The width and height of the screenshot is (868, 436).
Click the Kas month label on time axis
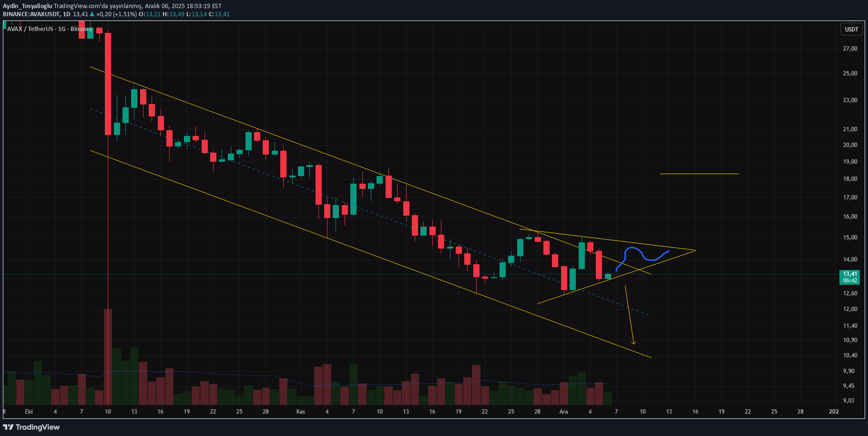pyautogui.click(x=300, y=412)
